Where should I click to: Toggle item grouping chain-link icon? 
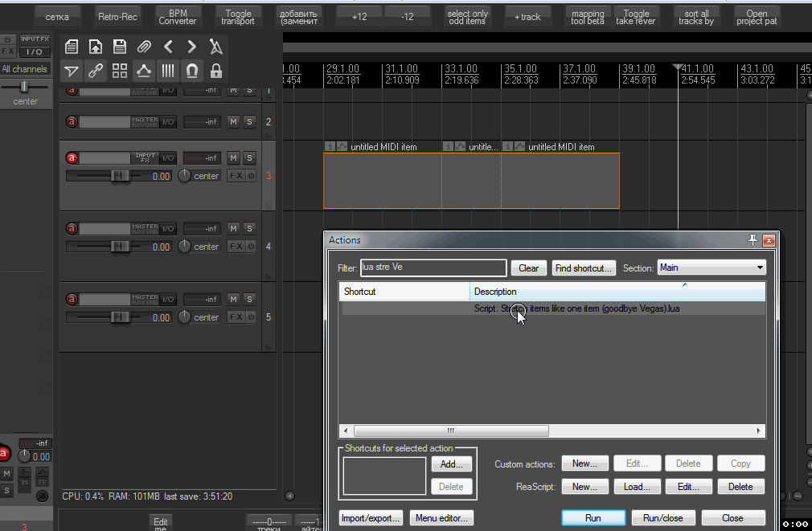[96, 71]
